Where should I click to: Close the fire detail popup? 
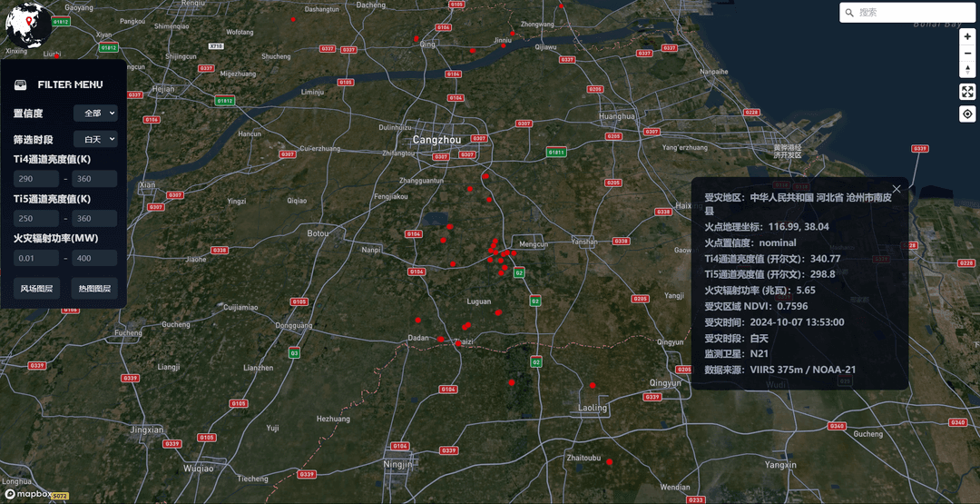897,188
